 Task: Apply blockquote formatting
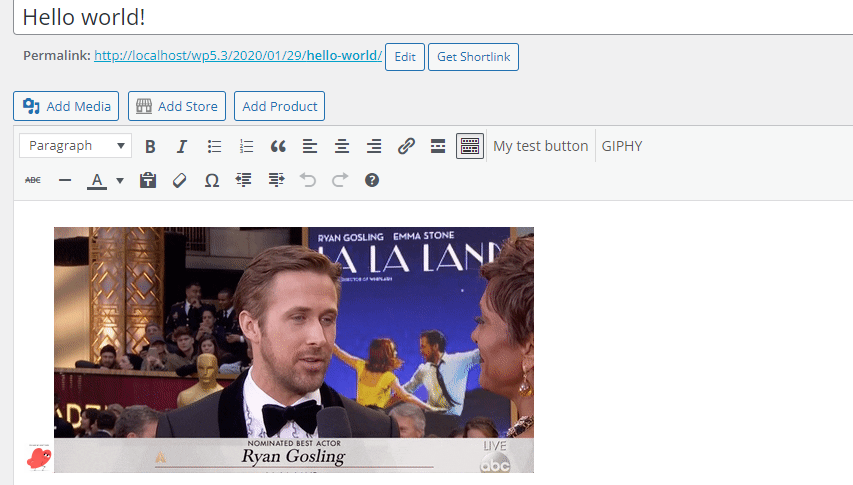coord(278,146)
